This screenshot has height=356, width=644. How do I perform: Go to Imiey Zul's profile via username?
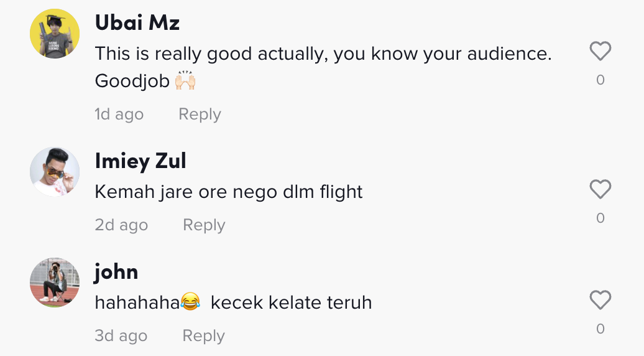point(140,161)
